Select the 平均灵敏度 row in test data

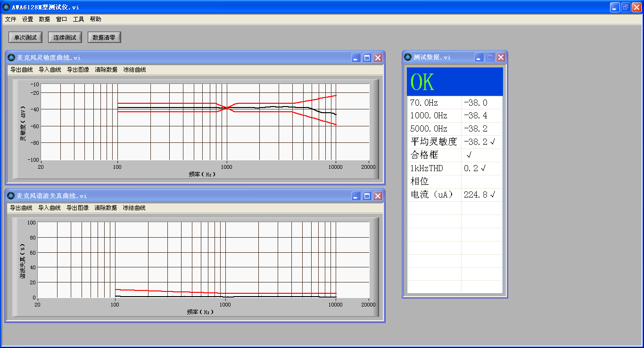pos(434,142)
